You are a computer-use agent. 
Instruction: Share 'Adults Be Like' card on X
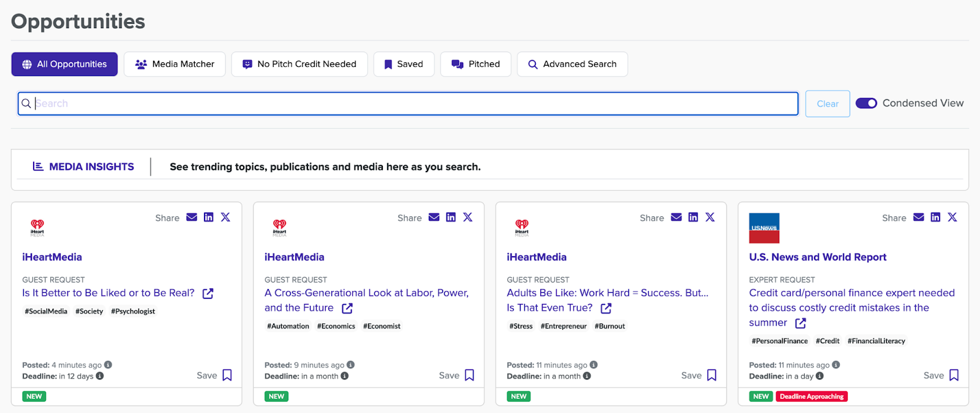coord(710,218)
